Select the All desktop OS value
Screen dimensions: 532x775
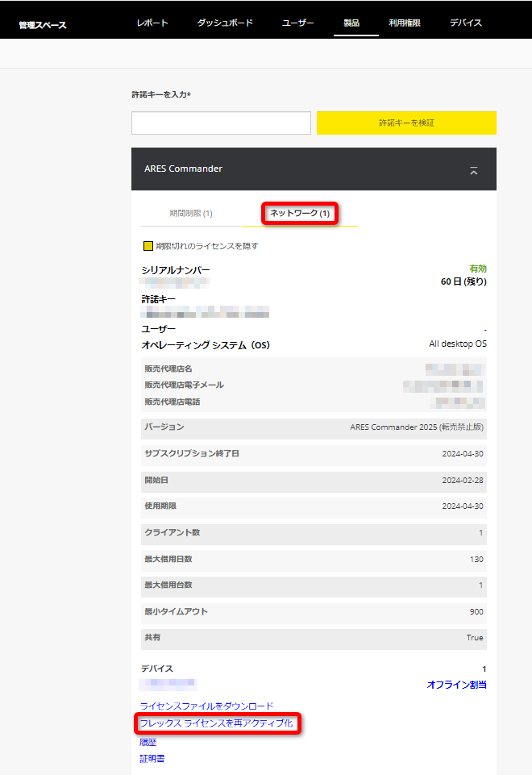click(x=457, y=344)
